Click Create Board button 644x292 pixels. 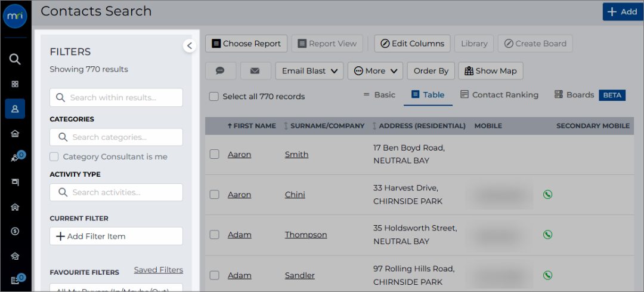tap(535, 43)
